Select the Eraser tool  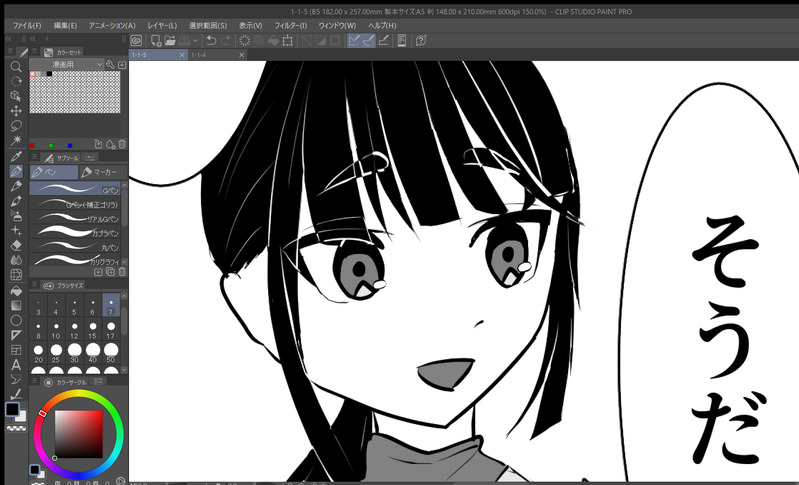tap(16, 245)
